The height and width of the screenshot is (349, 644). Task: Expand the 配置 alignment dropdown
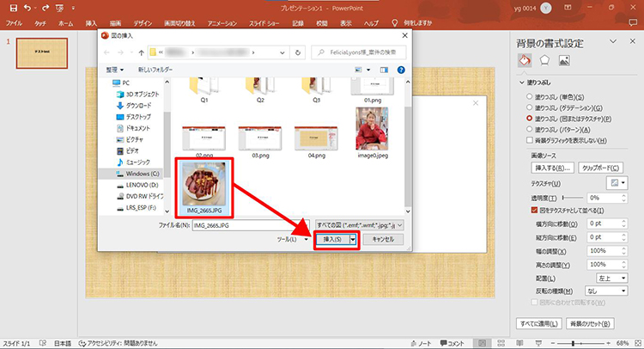point(612,277)
